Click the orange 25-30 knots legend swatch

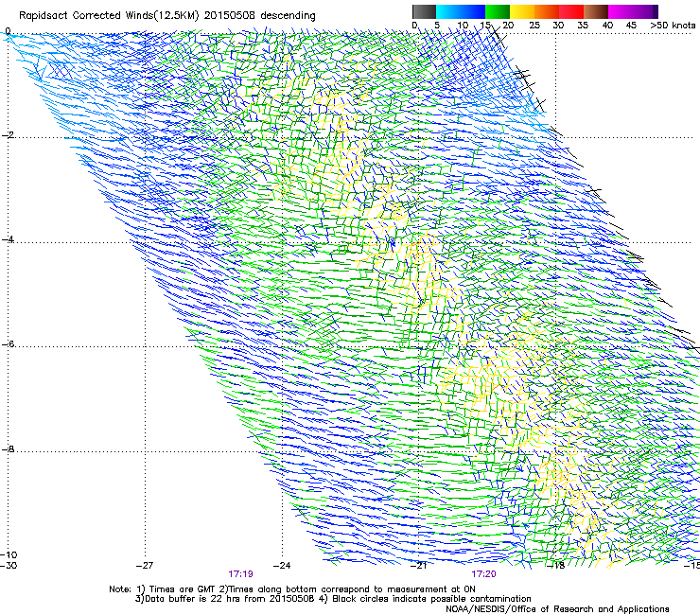(547, 11)
